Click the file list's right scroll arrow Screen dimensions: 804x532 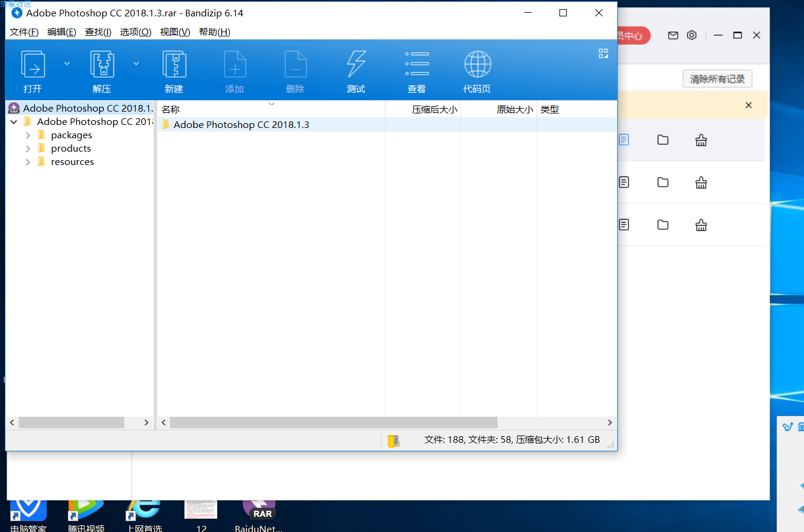(610, 422)
